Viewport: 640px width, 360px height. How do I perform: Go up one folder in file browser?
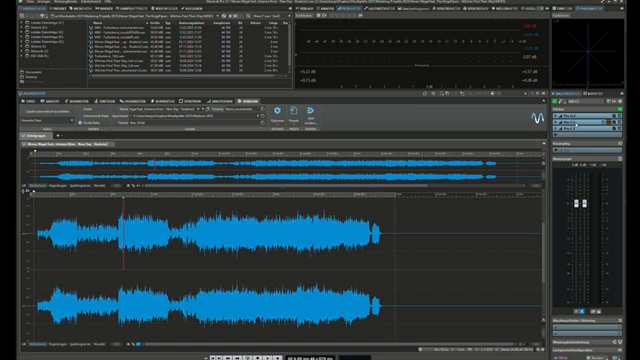coord(42,16)
